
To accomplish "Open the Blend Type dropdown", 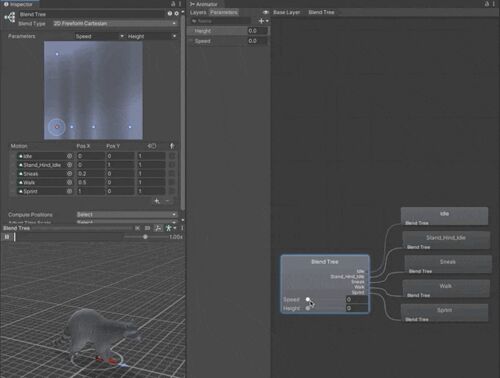I will click(115, 23).
